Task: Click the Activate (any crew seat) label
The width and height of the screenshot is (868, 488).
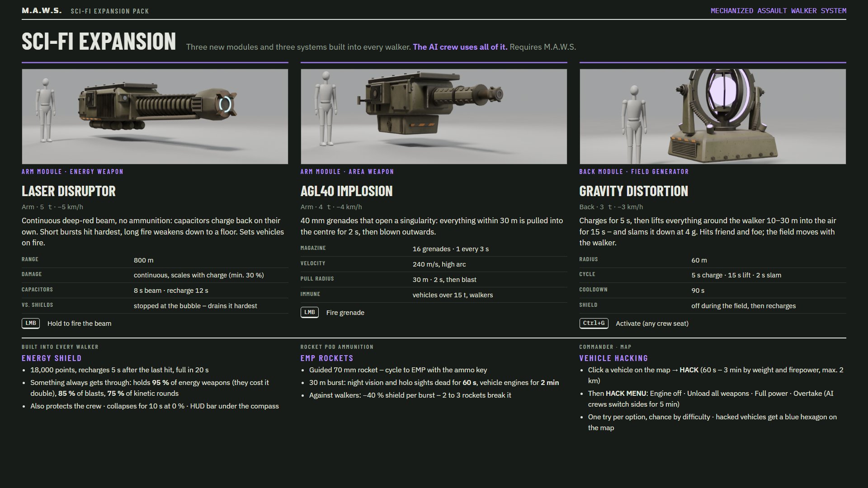Action: click(652, 324)
